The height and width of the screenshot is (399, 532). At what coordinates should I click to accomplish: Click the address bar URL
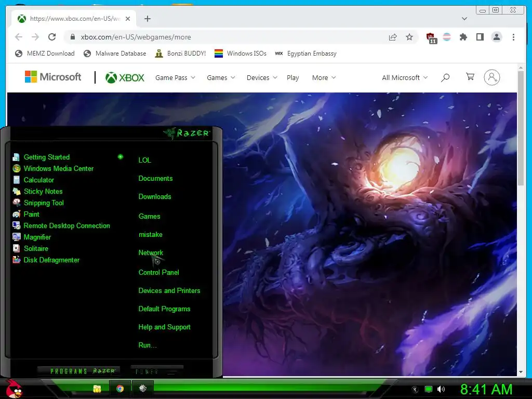(x=136, y=37)
